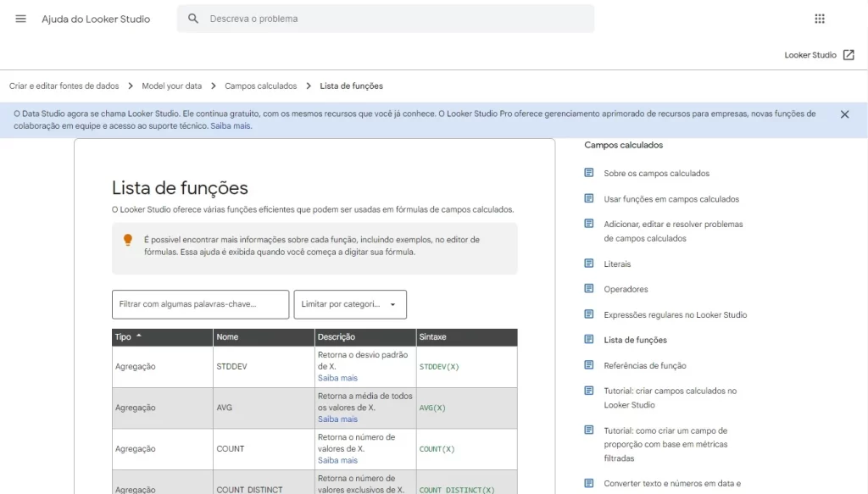Click the AVG(X) syntax cell
The image size is (868, 494).
[467, 408]
